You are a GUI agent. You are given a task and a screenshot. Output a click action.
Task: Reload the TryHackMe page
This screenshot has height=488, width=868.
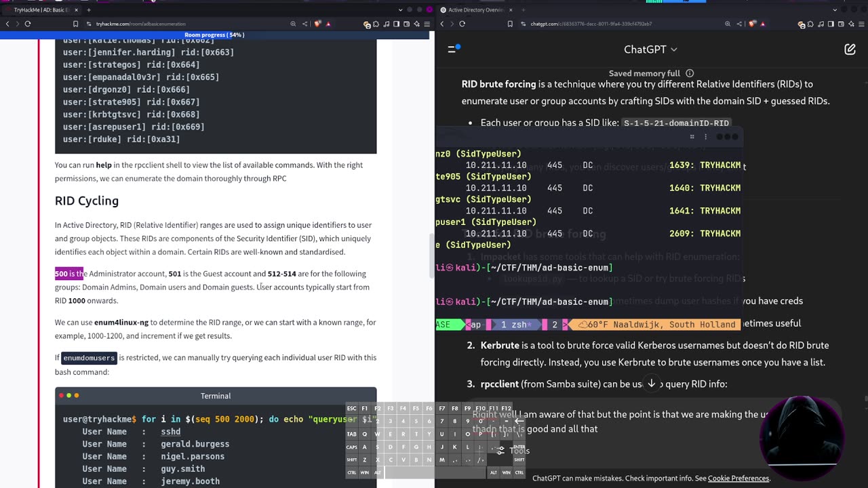pos(28,24)
